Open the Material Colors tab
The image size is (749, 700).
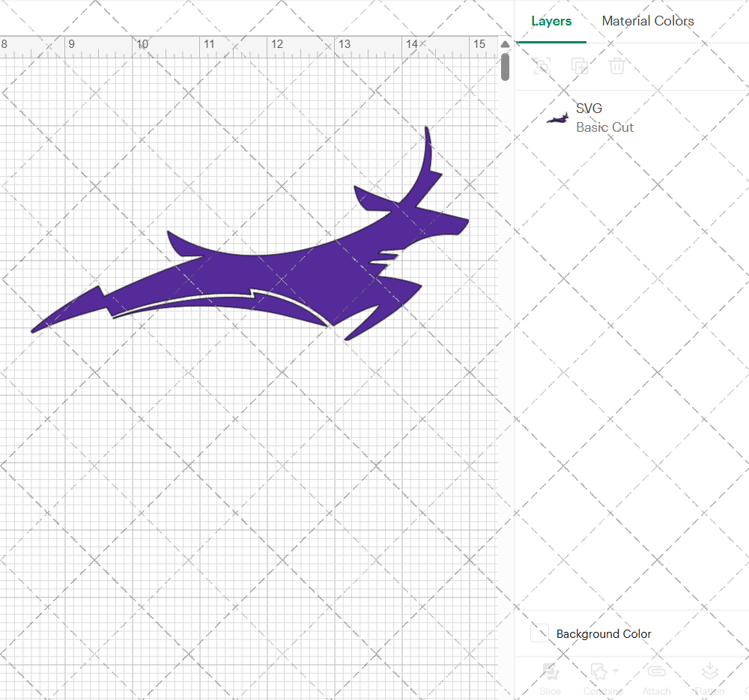(648, 21)
